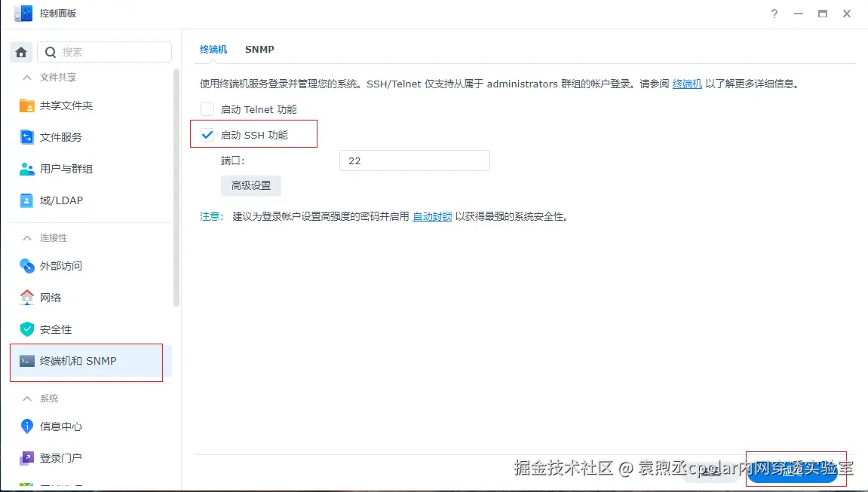This screenshot has height=492, width=868.
Task: Open the 信息中心 panel
Action: (60, 425)
